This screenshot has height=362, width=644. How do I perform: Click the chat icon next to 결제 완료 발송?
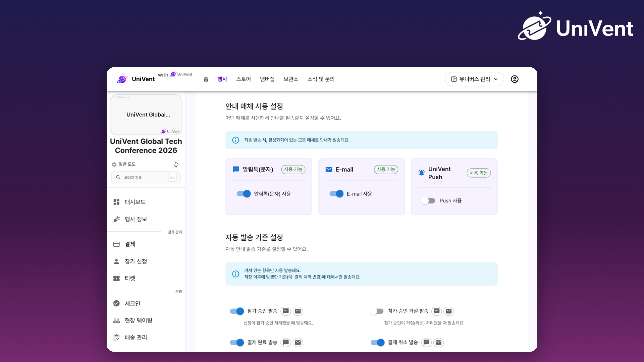286,342
